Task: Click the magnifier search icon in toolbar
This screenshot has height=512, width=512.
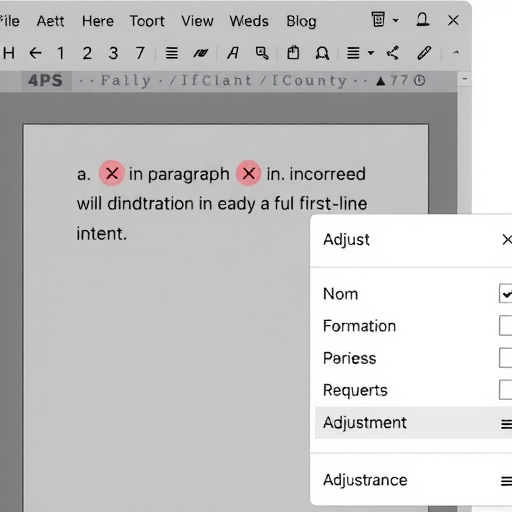Action: coord(262,53)
